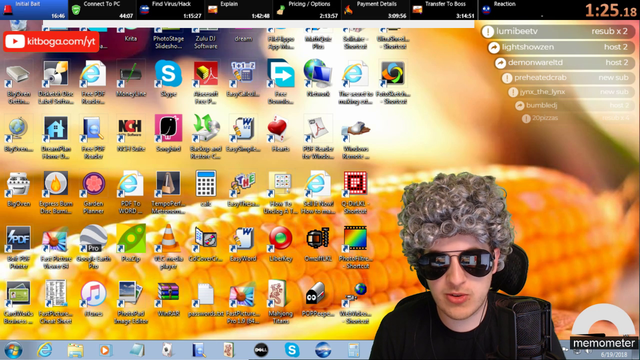This screenshot has width=640, height=360.
Task: Click the preheatedcrab new sub alert
Action: (568, 78)
